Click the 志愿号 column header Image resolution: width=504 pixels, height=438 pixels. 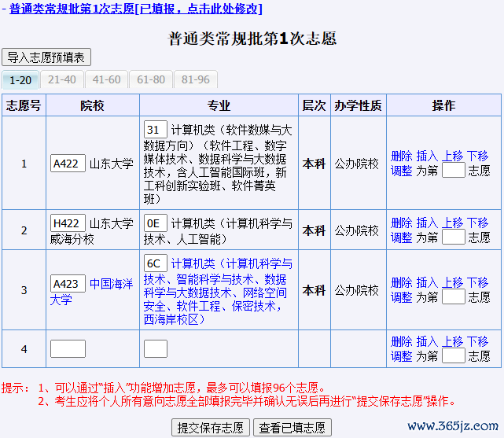click(24, 105)
